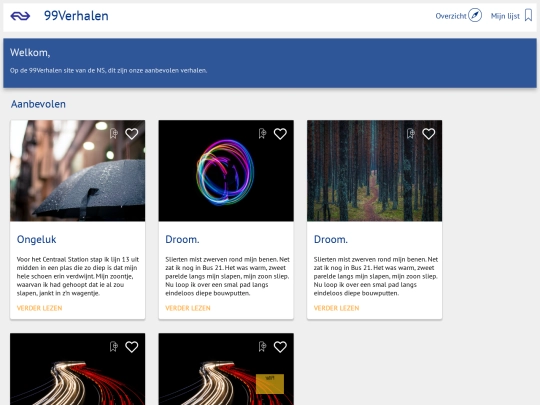Open the Ongeluk story title
This screenshot has height=405, width=540.
37,239
